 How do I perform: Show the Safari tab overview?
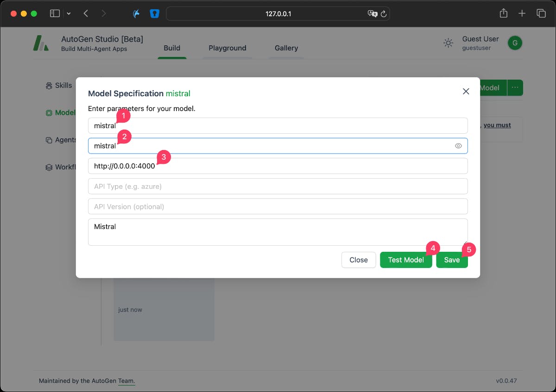pyautogui.click(x=541, y=13)
